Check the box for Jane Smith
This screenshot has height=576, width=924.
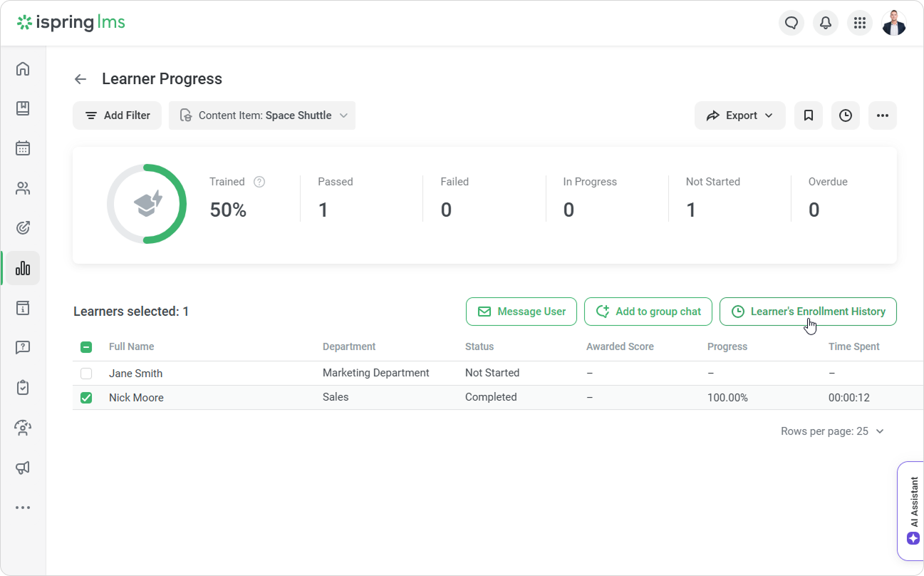coord(86,374)
